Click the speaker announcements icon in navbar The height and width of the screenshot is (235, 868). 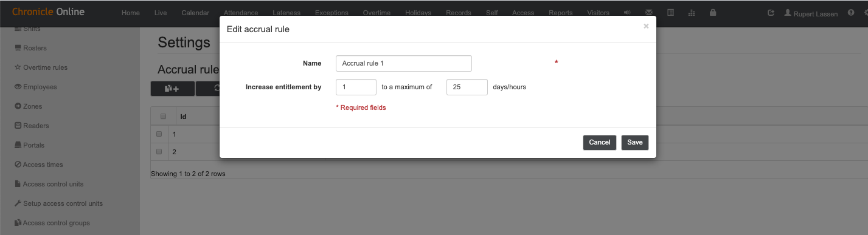point(627,13)
